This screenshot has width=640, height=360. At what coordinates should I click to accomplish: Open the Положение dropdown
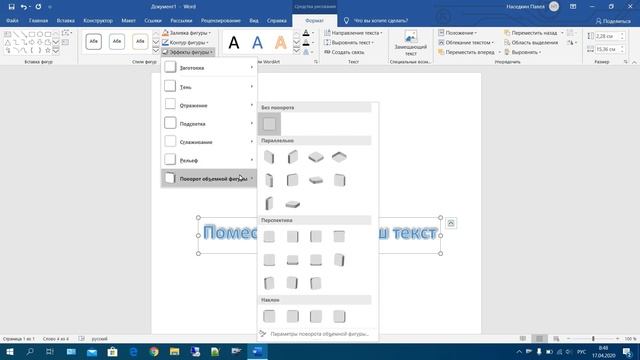458,33
